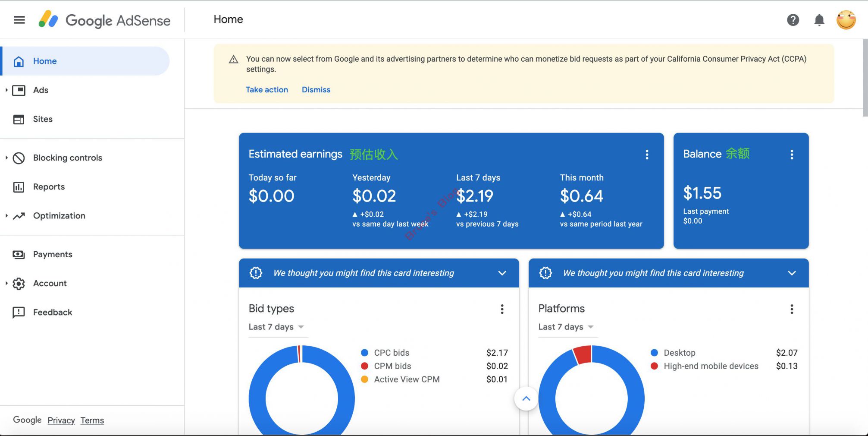868x436 pixels.
Task: Open Balance card three-dot menu
Action: click(x=791, y=155)
